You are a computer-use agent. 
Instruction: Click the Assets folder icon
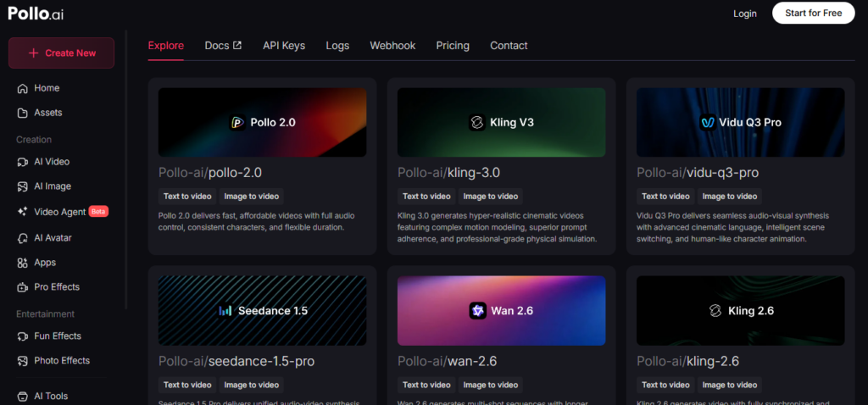(x=22, y=113)
